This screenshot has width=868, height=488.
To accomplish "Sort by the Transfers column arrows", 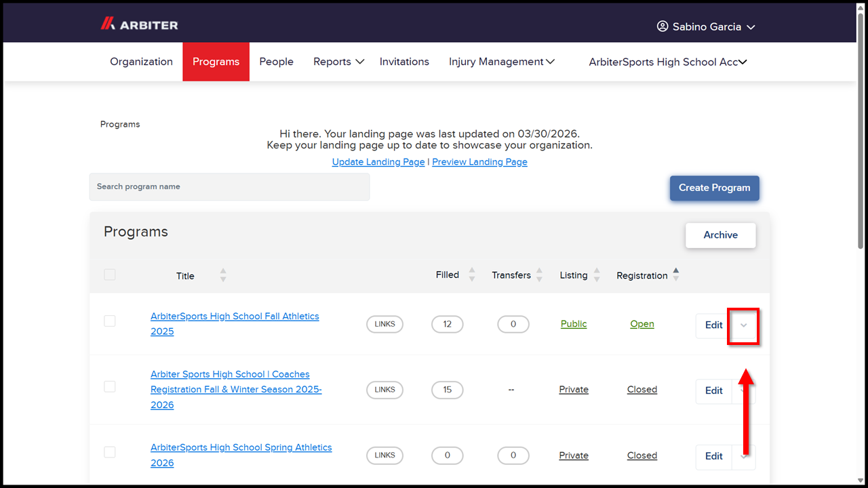I will (539, 274).
